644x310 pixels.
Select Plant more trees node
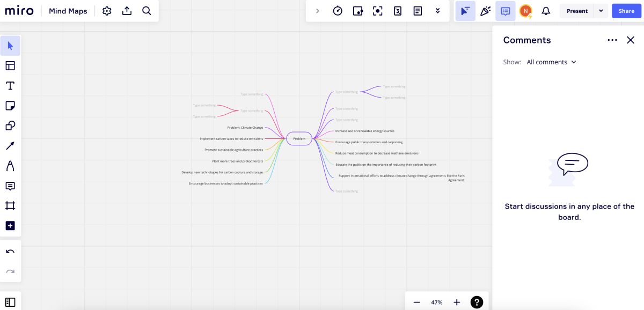[x=238, y=161]
